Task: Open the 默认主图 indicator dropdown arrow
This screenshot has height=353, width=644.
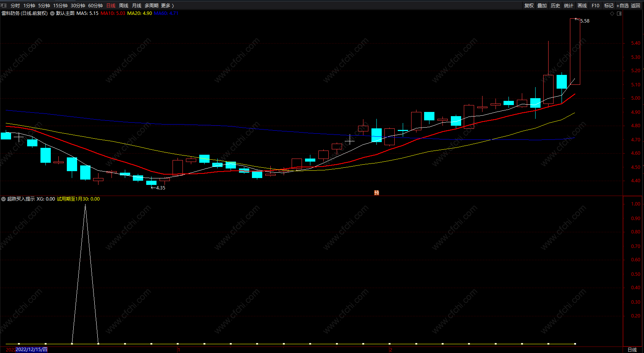Action: click(52, 13)
